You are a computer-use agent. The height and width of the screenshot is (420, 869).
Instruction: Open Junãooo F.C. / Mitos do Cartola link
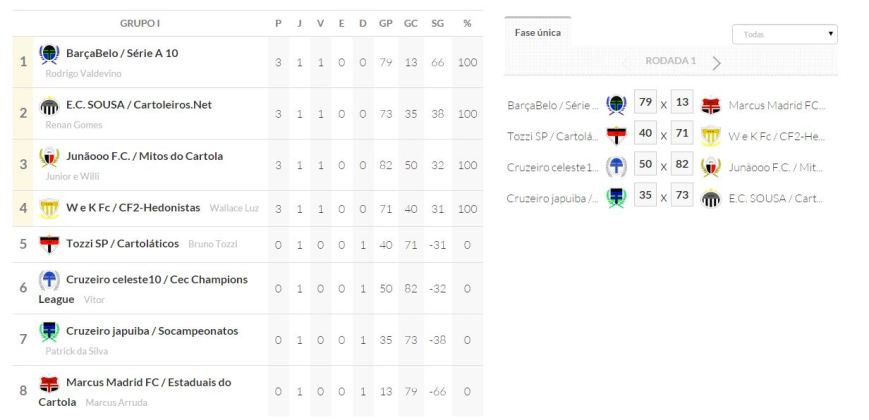tap(144, 157)
